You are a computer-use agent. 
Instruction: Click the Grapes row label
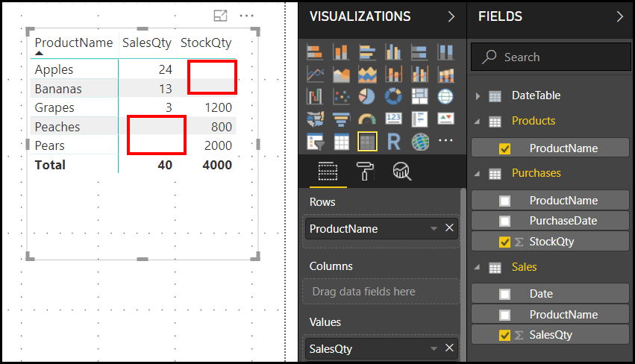(54, 107)
